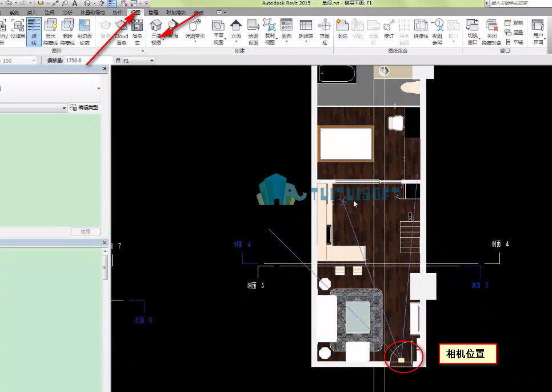The width and height of the screenshot is (552, 392).
Task: Toggle 层叠 cascade windows option
Action: [x=514, y=33]
